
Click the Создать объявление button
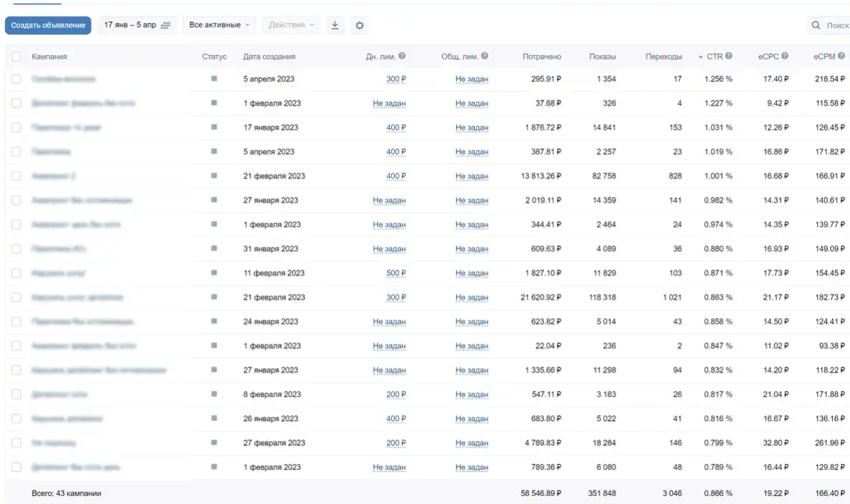click(x=48, y=25)
